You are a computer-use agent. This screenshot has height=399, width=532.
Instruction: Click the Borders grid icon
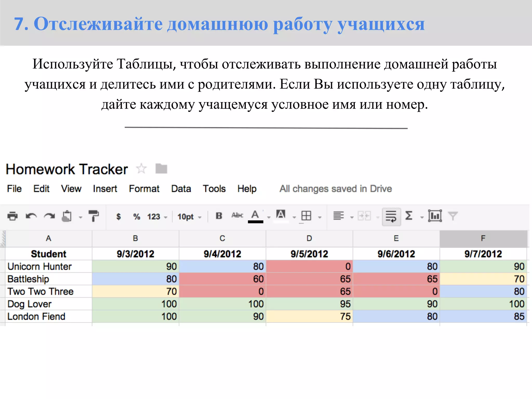pyautogui.click(x=306, y=216)
